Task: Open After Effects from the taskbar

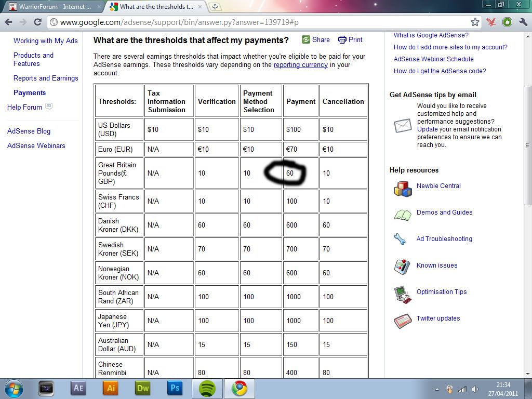Action: pos(78,388)
